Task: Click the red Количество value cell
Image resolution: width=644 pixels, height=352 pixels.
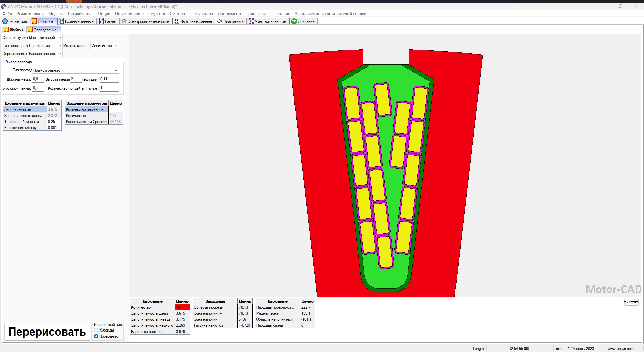Action: point(182,307)
